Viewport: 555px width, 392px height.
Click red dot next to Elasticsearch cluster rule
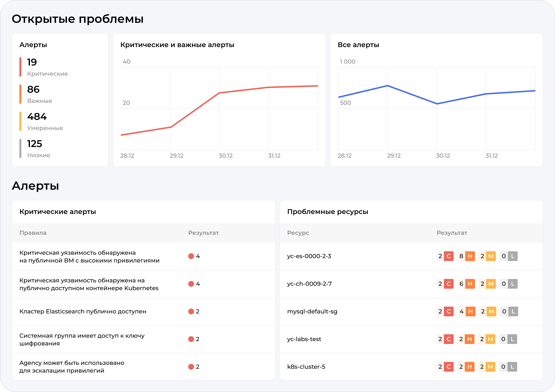191,311
